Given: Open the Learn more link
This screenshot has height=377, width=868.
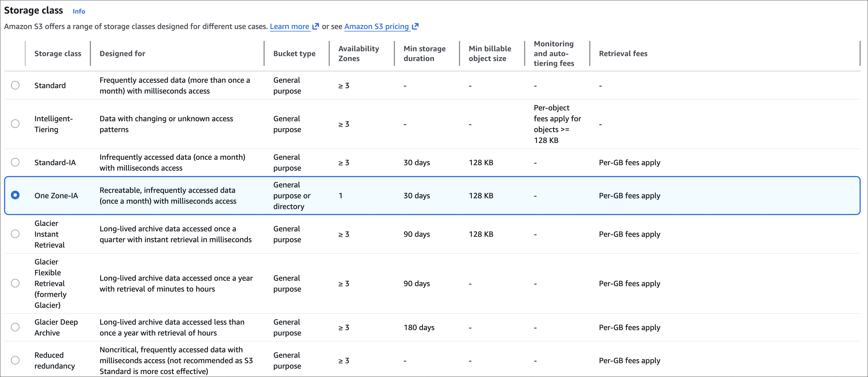Looking at the screenshot, I should click(x=289, y=27).
